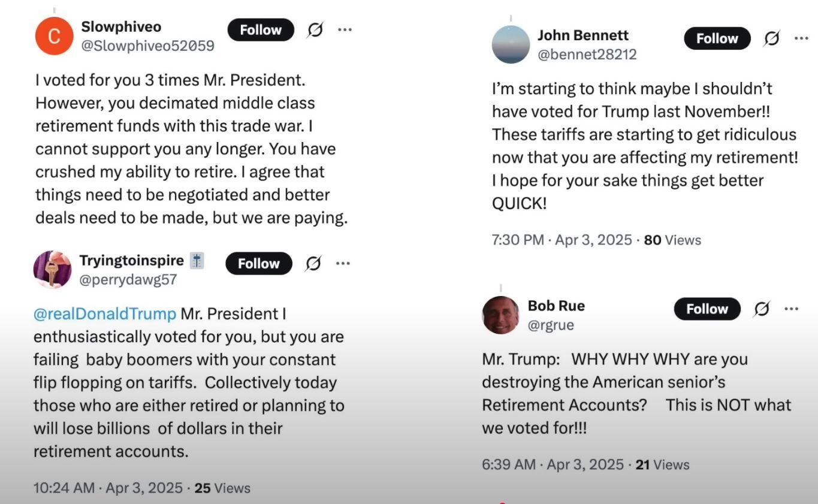Click the Grok icon on John Bennett's tweet
The height and width of the screenshot is (504, 818).
[772, 38]
